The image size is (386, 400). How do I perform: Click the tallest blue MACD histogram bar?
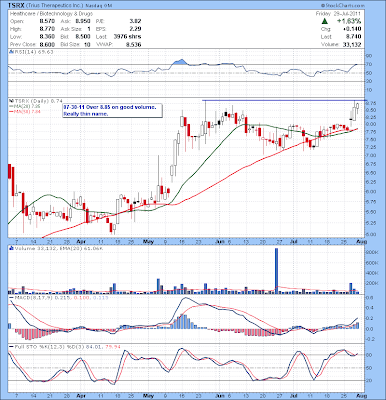182,321
